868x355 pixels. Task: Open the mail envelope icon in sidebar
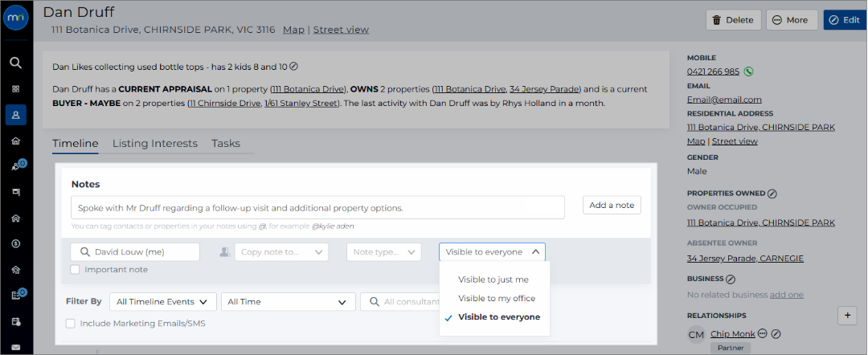tap(16, 347)
